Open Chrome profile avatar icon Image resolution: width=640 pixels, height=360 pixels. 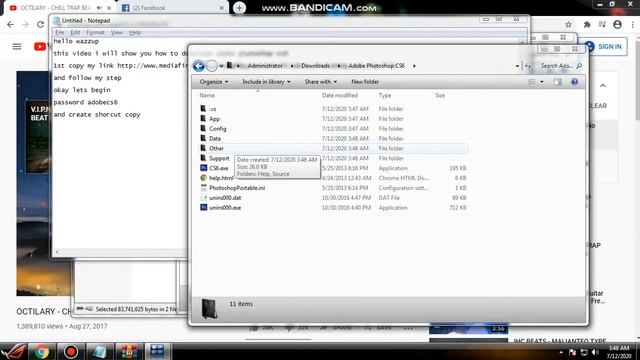point(617,24)
